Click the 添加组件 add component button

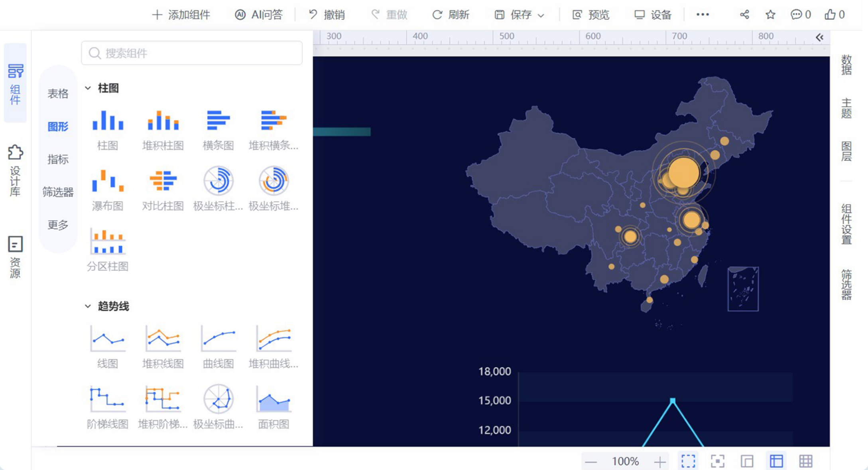tap(181, 15)
